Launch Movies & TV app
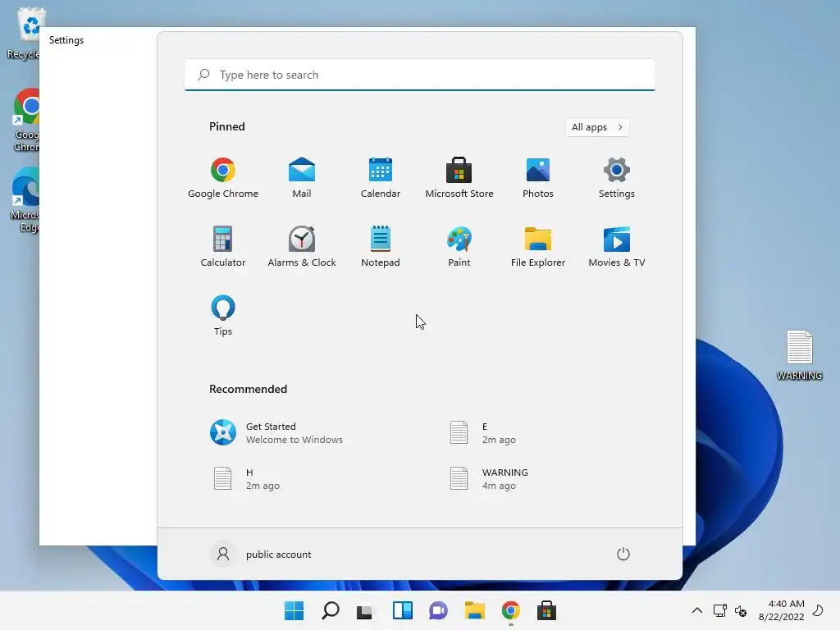The width and height of the screenshot is (840, 630). [x=617, y=247]
